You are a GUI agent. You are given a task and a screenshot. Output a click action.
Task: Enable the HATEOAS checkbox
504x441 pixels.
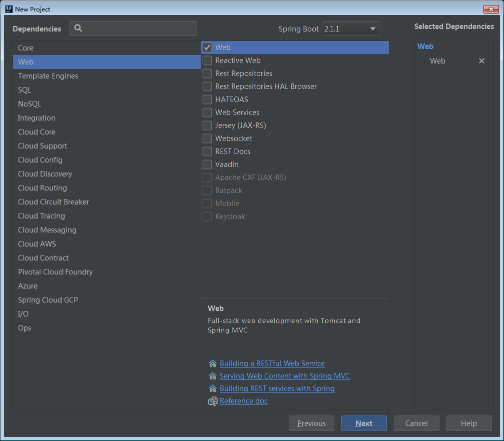207,99
